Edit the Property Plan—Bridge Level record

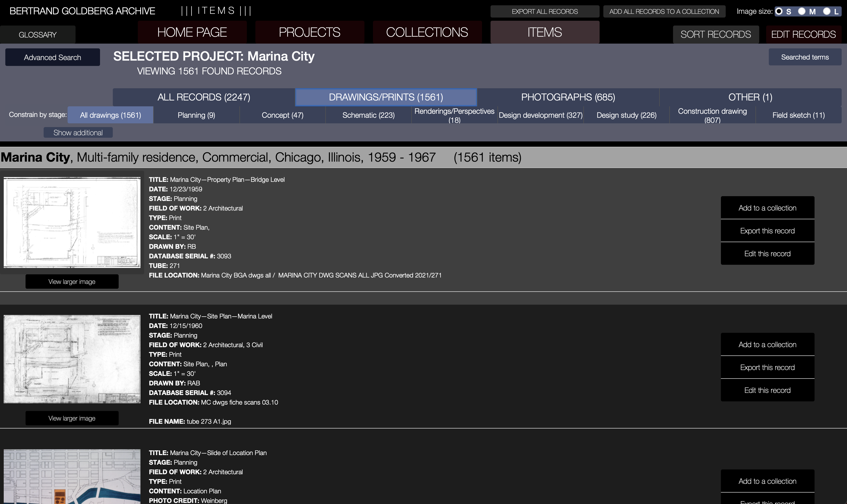point(767,254)
